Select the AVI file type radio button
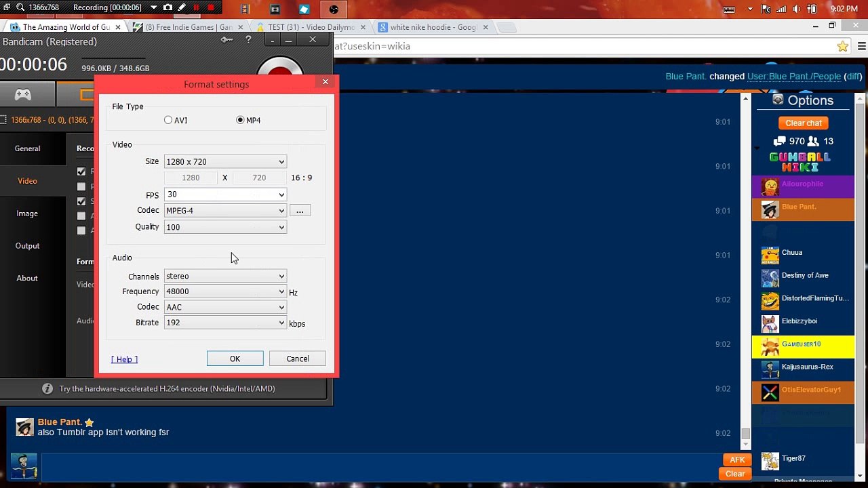Viewport: 868px width, 488px height. click(x=168, y=120)
